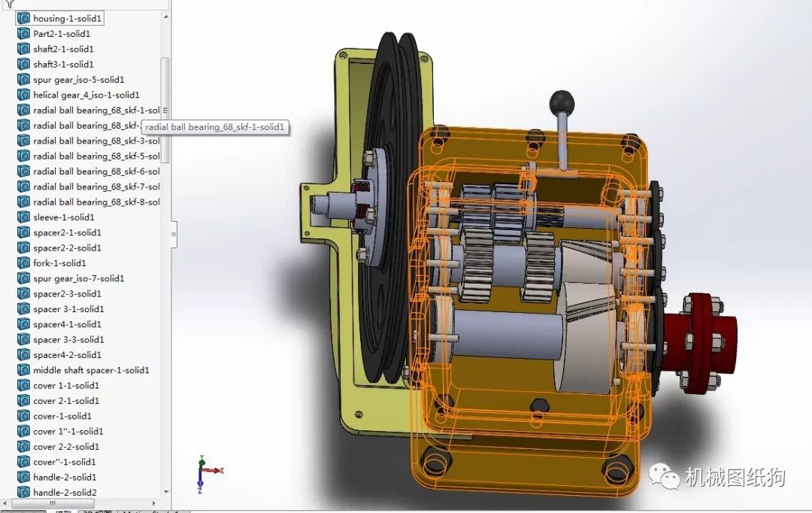Viewport: 812px width, 513px height.
Task: Click the icon for spur gear_iso-7-solid1
Action: 23,278
